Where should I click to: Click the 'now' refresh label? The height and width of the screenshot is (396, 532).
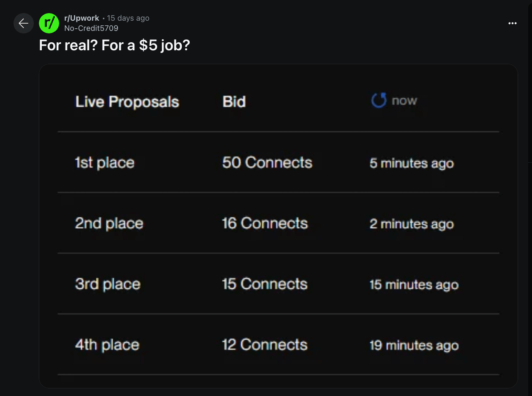(404, 101)
